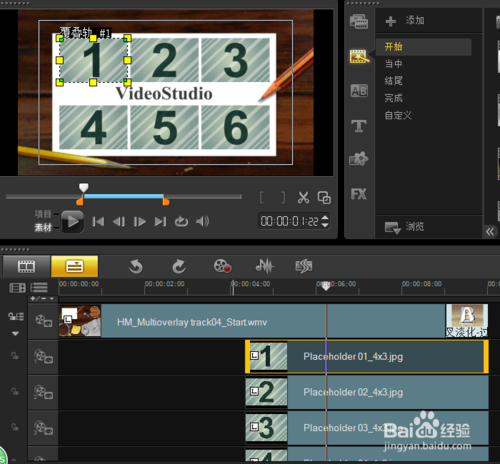The height and width of the screenshot is (464, 500).
Task: Click the Video track icon
Action: point(44,321)
